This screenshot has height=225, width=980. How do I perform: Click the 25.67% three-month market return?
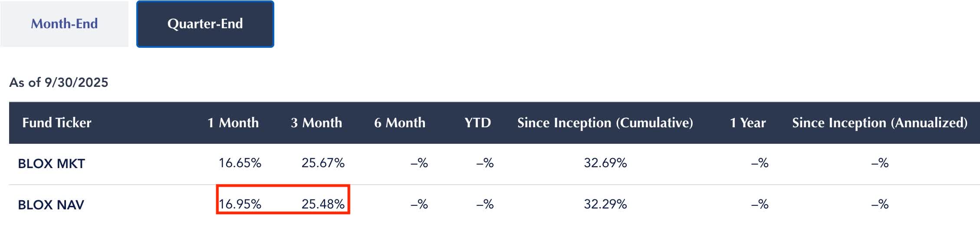(x=323, y=163)
